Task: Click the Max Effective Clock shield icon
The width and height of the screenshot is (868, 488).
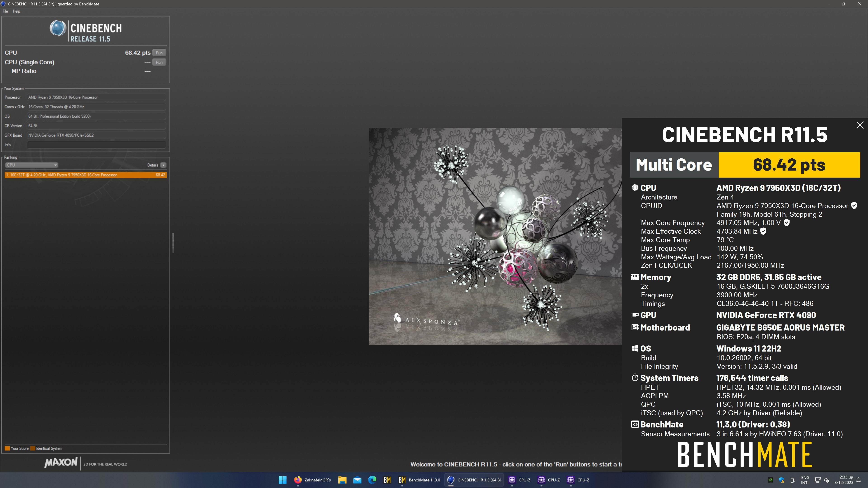Action: 763,231
